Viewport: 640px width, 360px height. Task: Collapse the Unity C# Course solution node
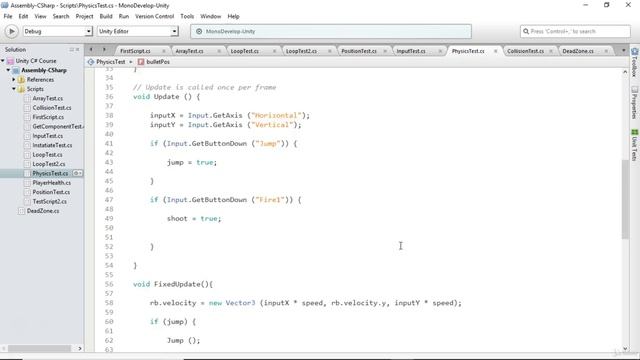pyautogui.click(x=3, y=61)
